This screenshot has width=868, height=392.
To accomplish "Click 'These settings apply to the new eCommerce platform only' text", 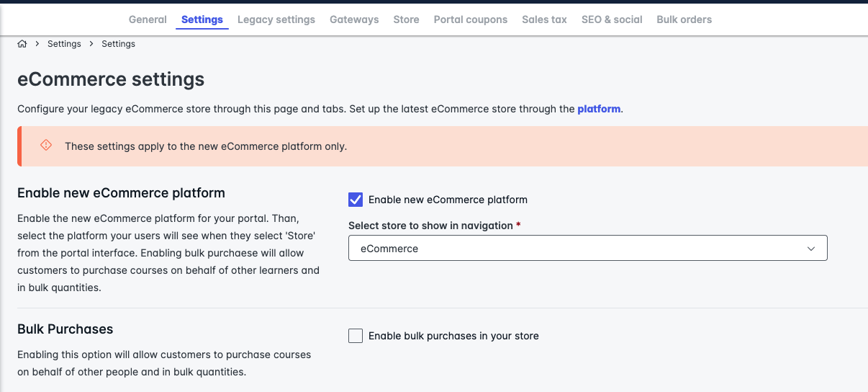I will coord(206,146).
